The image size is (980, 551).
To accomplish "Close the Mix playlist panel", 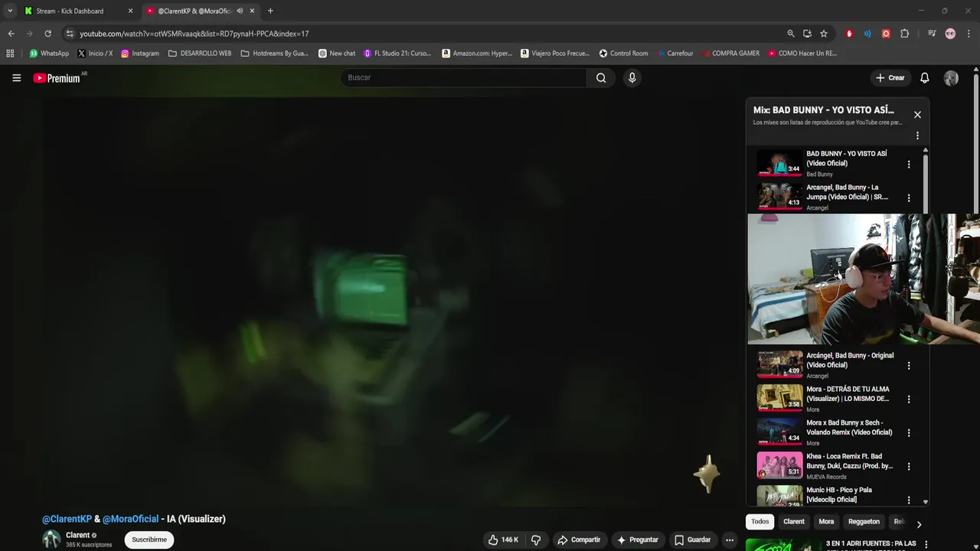I will [x=917, y=115].
